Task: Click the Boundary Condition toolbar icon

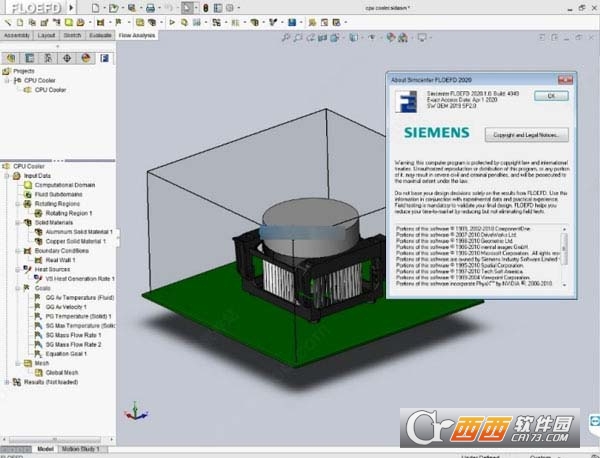Action: 100,23
